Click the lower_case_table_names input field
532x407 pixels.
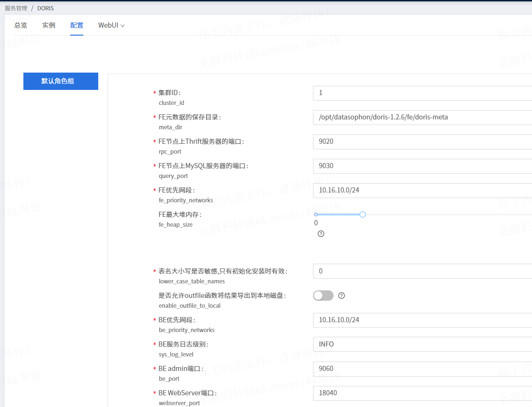coord(423,271)
